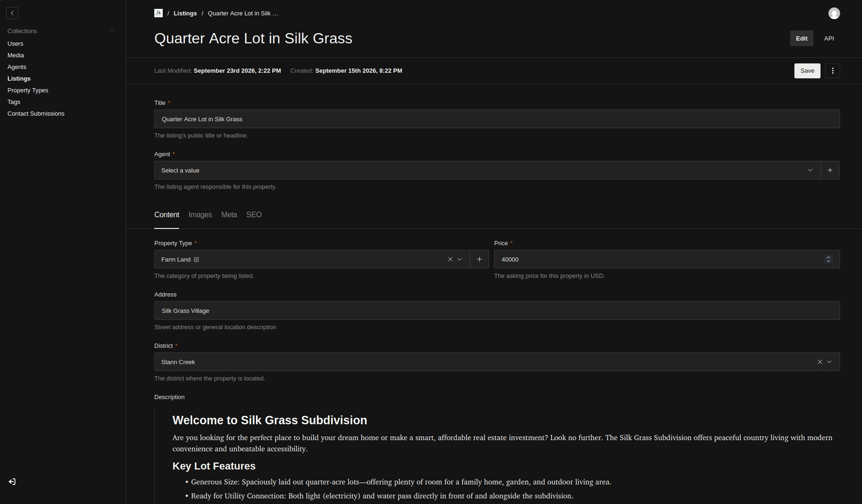The width and height of the screenshot is (862, 504).
Task: Add a new Agent with plus icon
Action: click(830, 171)
